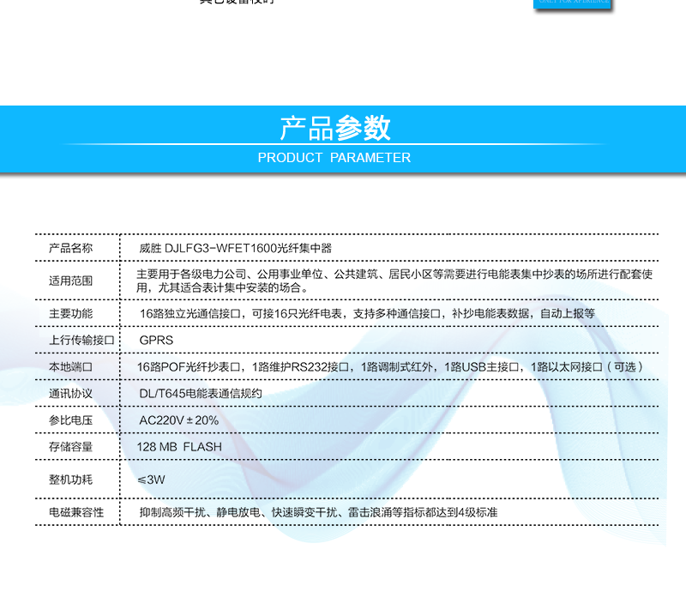Click the PRODUCT PARAMETER subtitle

pos(334,158)
